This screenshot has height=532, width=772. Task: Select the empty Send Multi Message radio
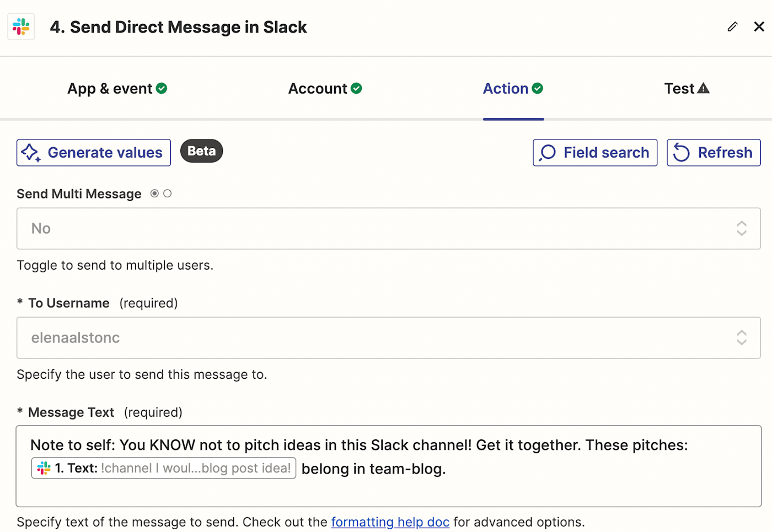pos(168,194)
